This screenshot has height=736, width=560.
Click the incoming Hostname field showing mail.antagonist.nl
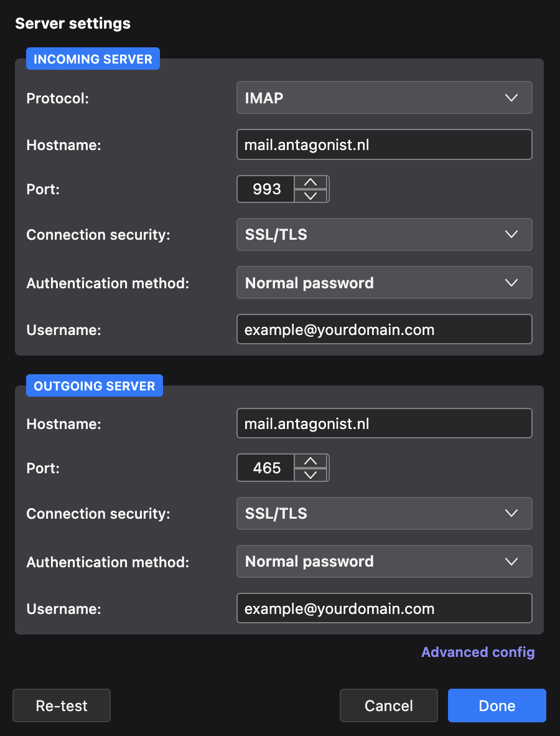[384, 144]
